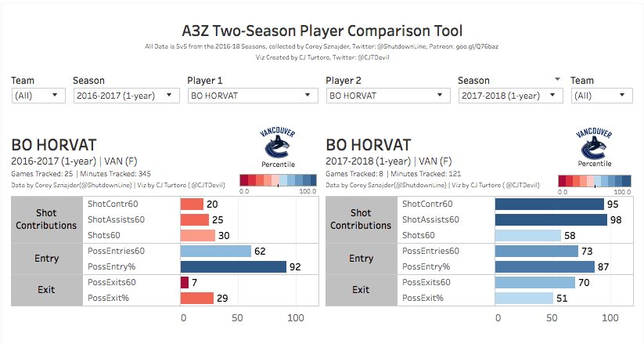Open the 2017-2018 Season dropdown
This screenshot has width=644, height=344.
point(510,96)
